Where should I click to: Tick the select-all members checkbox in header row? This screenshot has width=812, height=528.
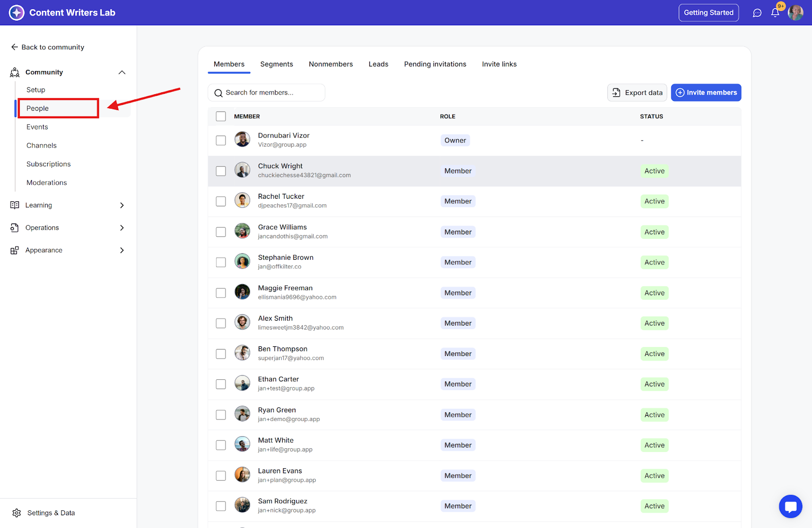[221, 117]
